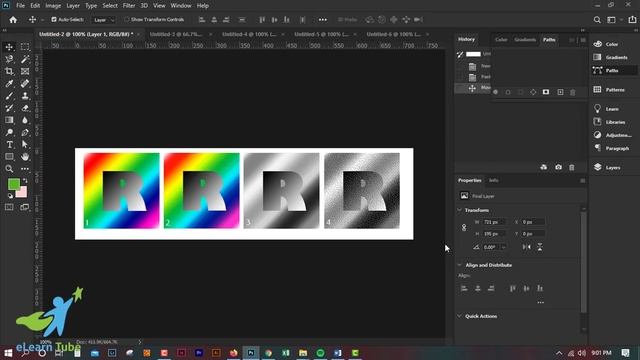Collapse the Align and Distribute section
This screenshot has height=360, width=640.
tap(460, 265)
